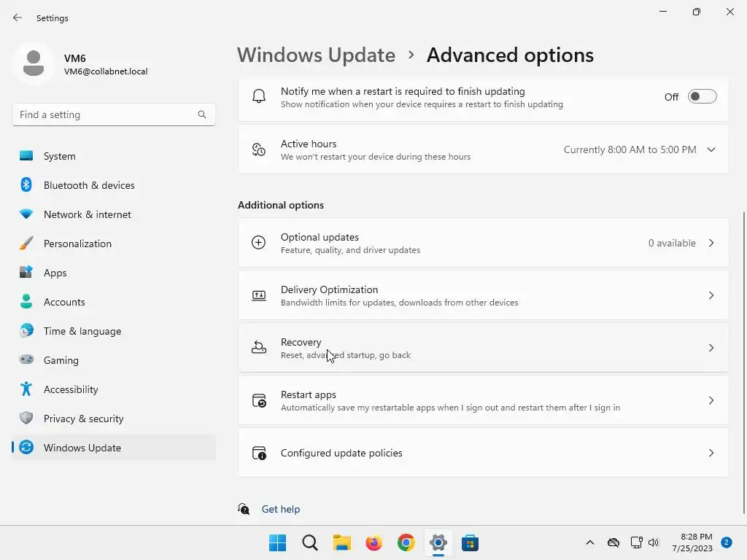
Task: Click the network icon in system tray
Action: coord(636,542)
